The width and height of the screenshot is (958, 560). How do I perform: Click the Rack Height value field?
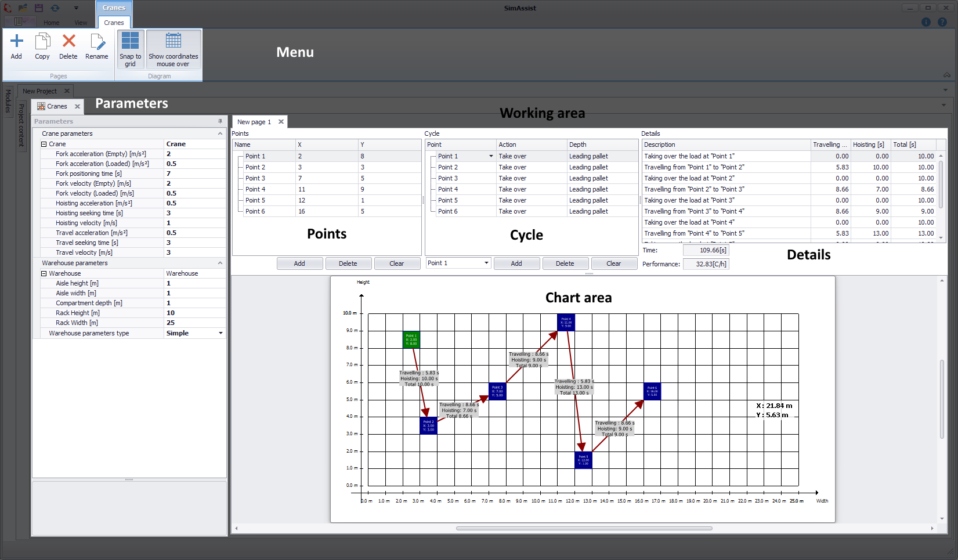[x=194, y=313]
